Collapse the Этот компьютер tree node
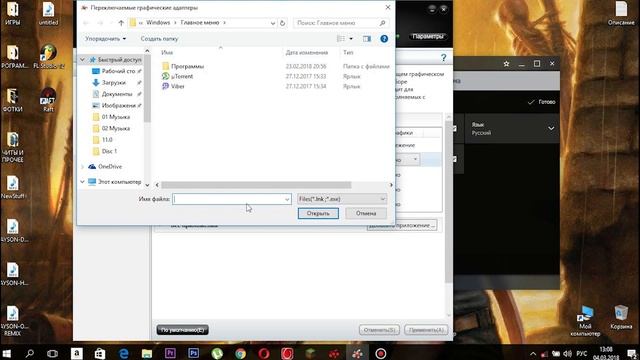Screen dimensions: 640x360 coord(82,182)
